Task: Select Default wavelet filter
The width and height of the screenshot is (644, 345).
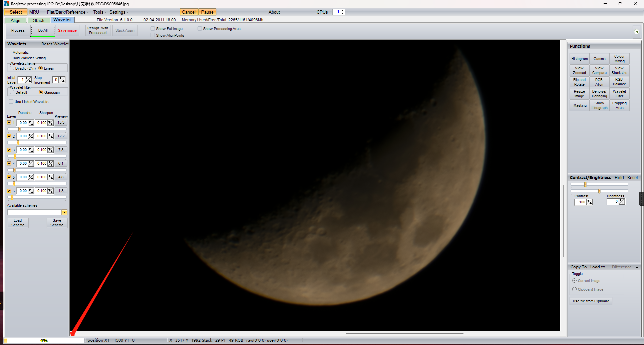Action: [12, 92]
